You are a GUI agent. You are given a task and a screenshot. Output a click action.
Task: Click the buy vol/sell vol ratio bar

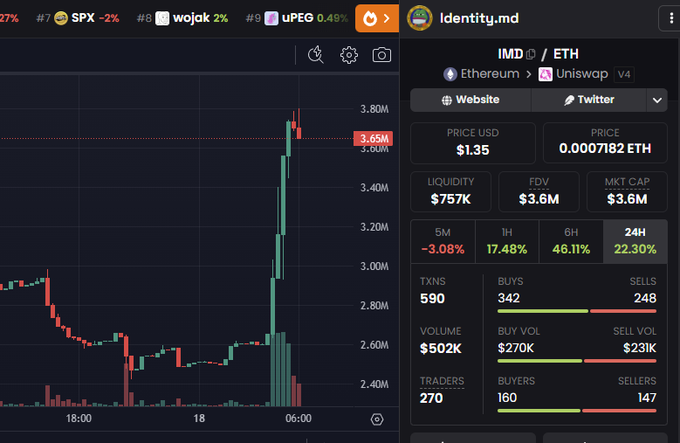pos(577,361)
